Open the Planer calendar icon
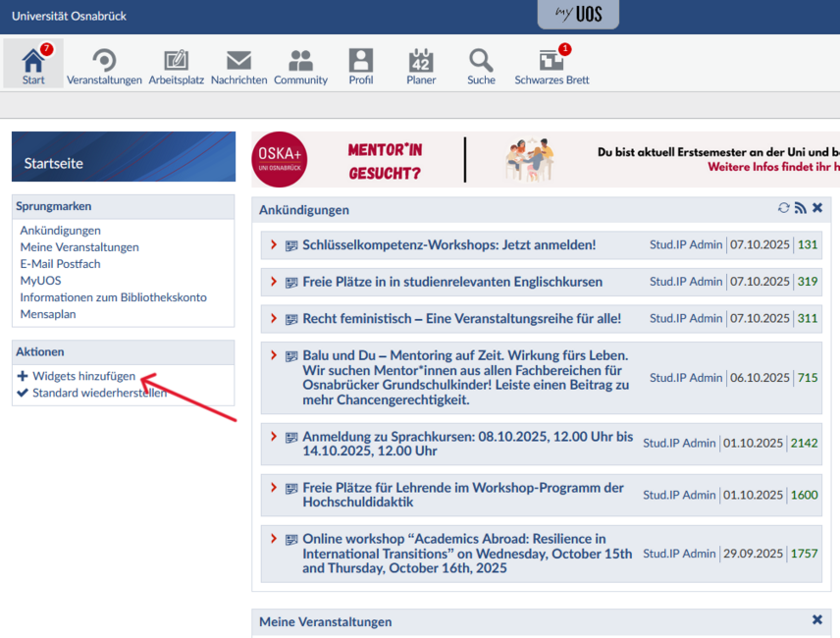Screen dimensions: 840x638 [x=421, y=61]
